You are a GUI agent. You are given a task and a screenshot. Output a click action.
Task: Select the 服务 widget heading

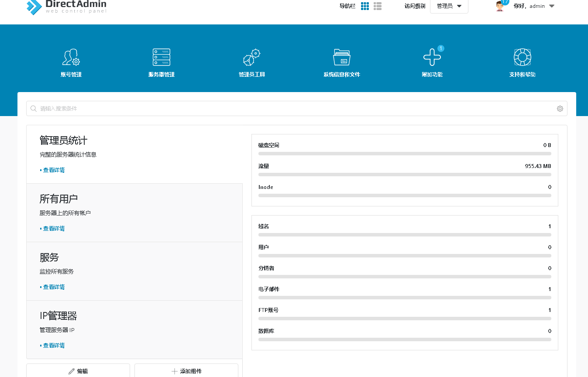pos(49,257)
